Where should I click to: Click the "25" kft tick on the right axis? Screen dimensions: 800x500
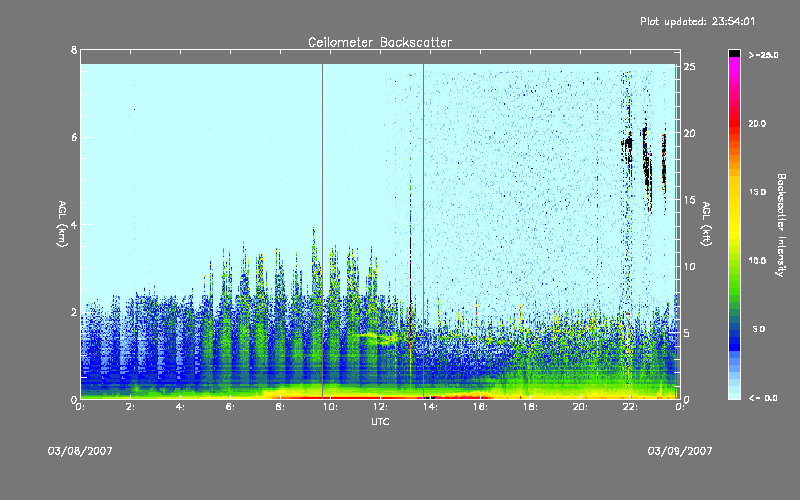tap(689, 67)
